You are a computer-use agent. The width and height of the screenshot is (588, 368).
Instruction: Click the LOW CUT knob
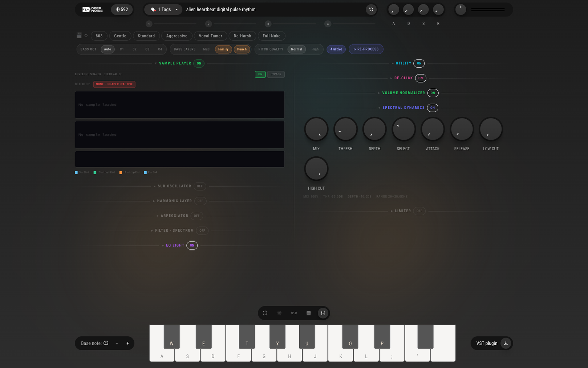coord(491,129)
